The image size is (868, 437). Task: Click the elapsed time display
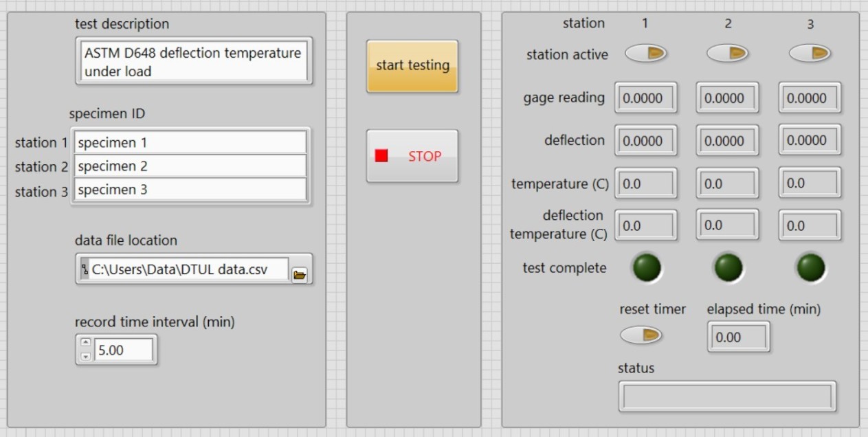pos(739,337)
